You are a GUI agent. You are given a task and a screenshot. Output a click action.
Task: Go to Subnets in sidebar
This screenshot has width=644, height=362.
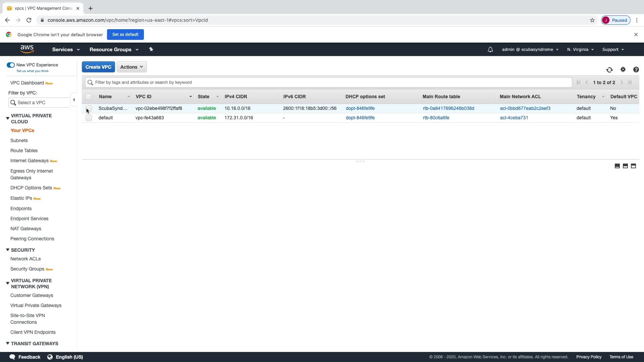click(19, 140)
